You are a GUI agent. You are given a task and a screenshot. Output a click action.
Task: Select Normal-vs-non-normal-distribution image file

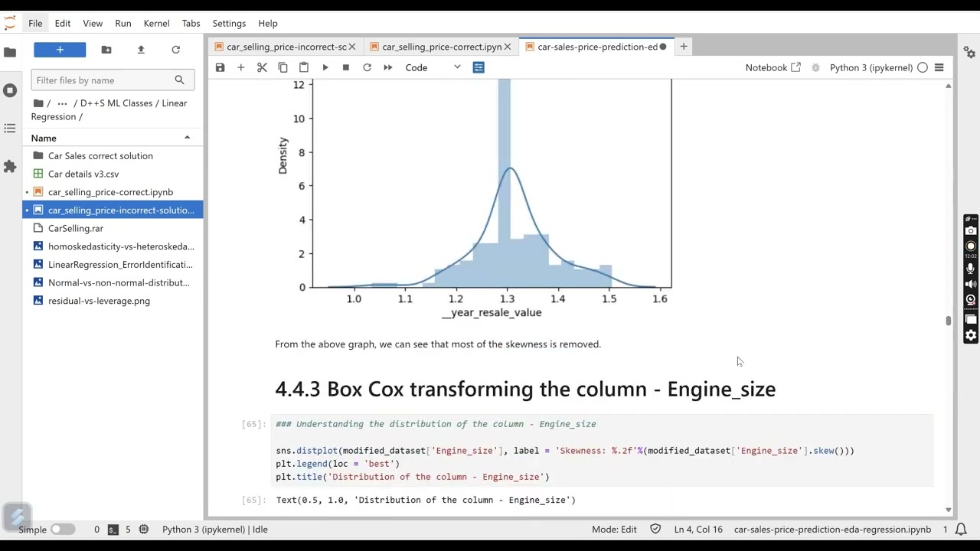(119, 282)
